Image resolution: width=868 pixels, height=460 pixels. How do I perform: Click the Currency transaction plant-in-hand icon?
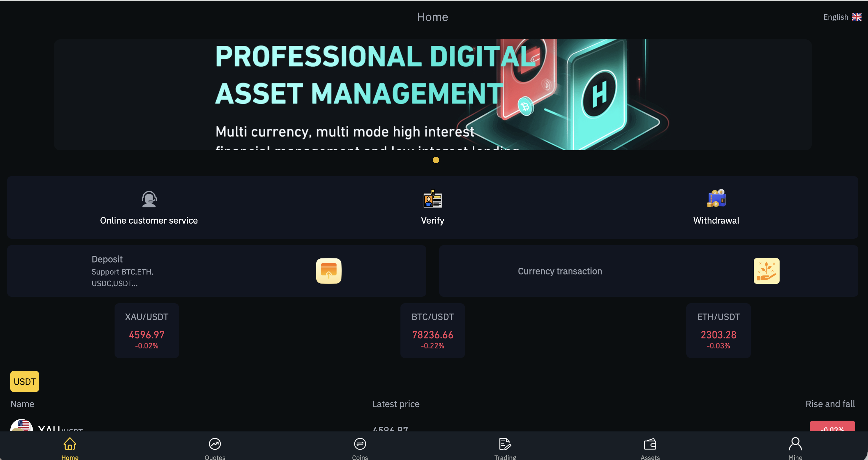click(x=766, y=271)
